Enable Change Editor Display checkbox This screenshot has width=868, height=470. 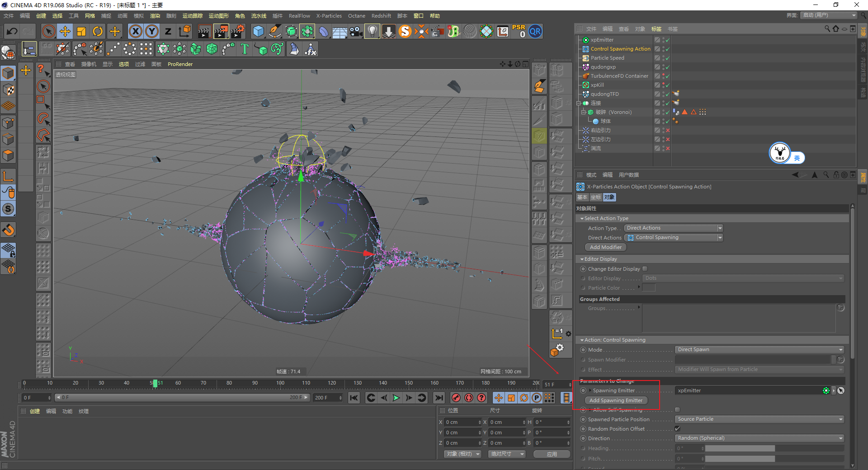(x=645, y=269)
